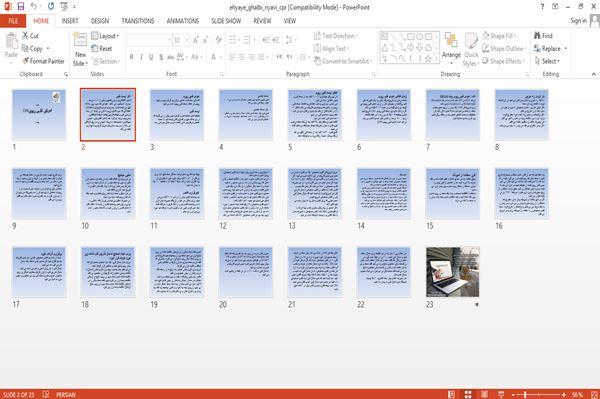Toggle Justify paragraph alignment
600x399 pixels.
[261, 57]
